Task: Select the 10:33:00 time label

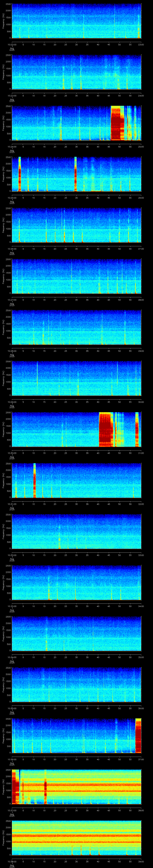Action: pyautogui.click(x=12, y=606)
